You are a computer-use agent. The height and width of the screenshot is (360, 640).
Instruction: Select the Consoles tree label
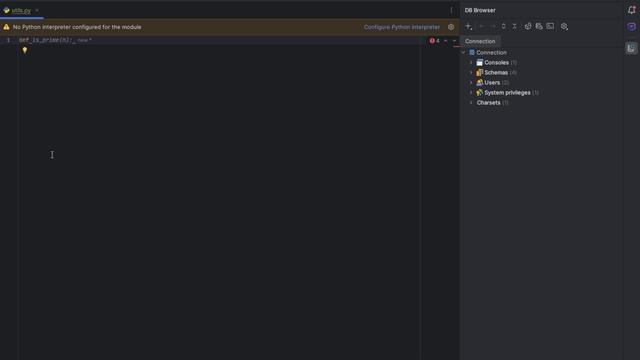496,62
